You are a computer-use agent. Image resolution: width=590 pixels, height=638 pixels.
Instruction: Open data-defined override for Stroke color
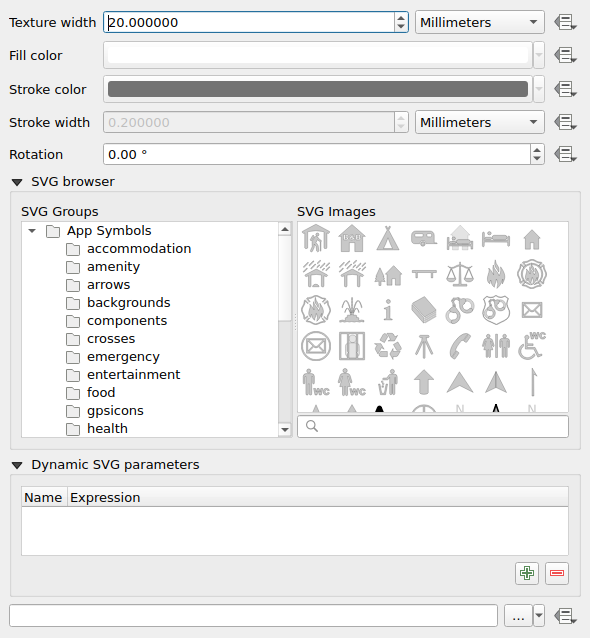566,89
